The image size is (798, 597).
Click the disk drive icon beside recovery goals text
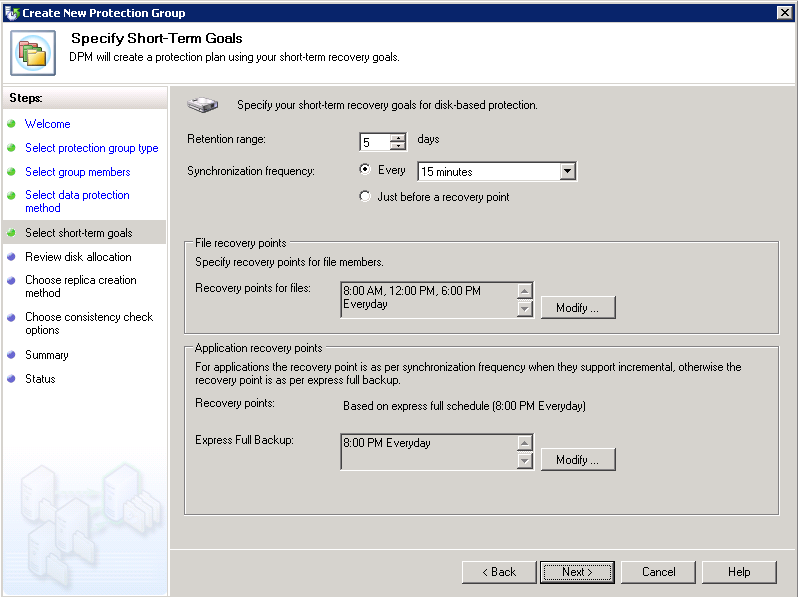203,105
